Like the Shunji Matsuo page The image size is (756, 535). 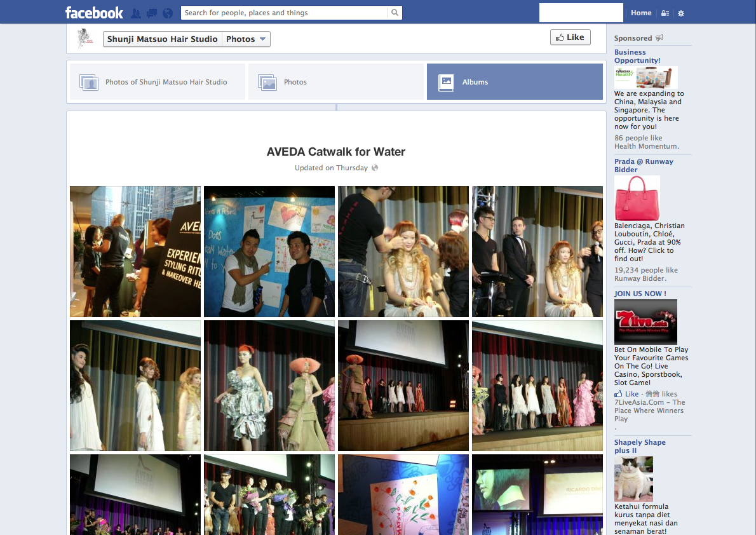[x=570, y=37]
